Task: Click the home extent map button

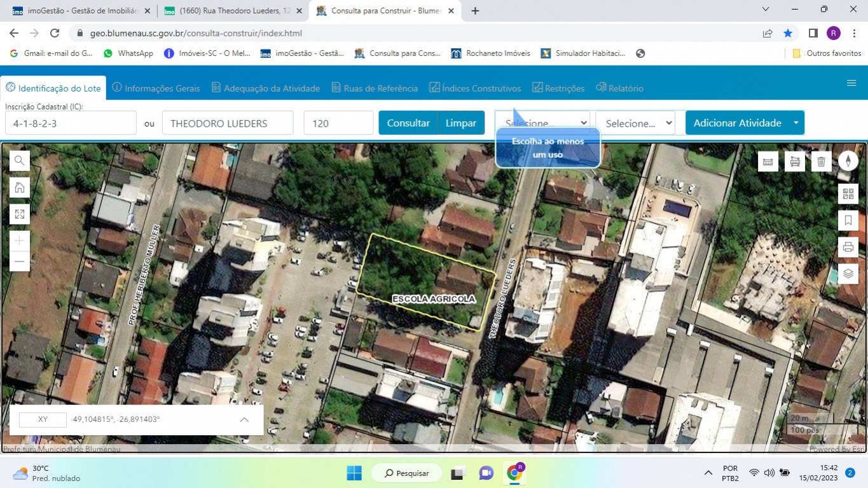Action: [x=20, y=188]
